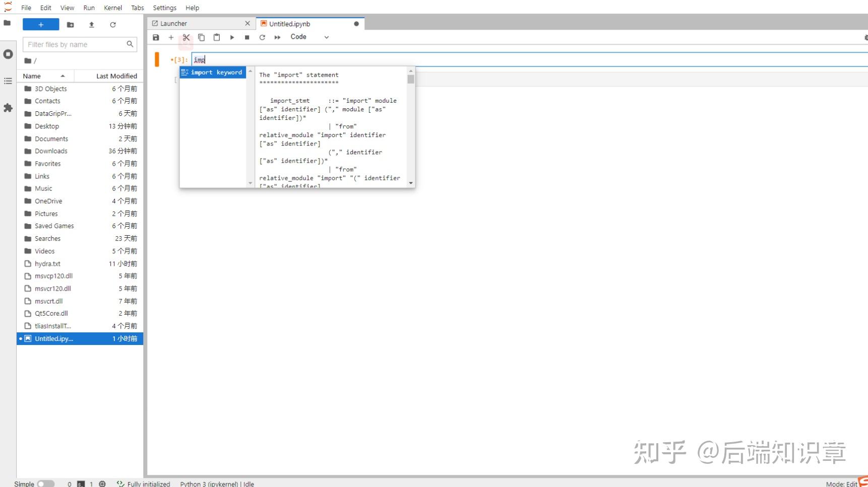This screenshot has width=868, height=487.
Task: Select the DataGripPr... folder
Action: pos(80,114)
